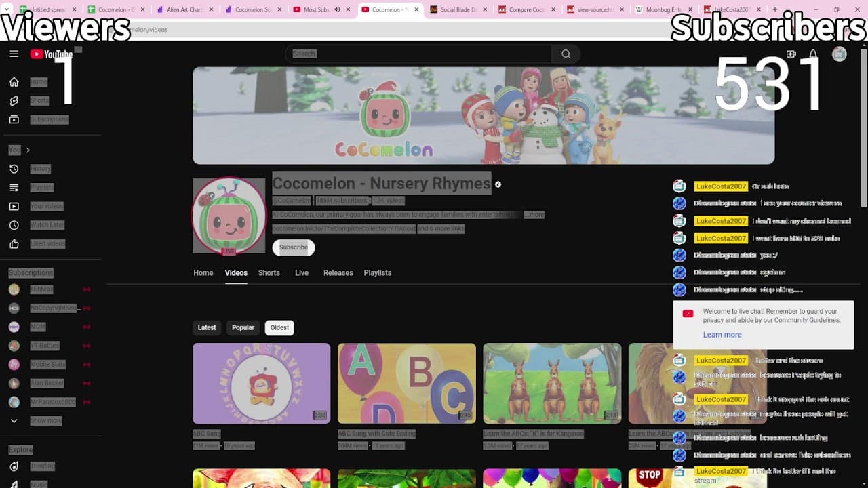The image size is (868, 488).
Task: Click the verified badge beside channel name
Action: click(x=498, y=184)
